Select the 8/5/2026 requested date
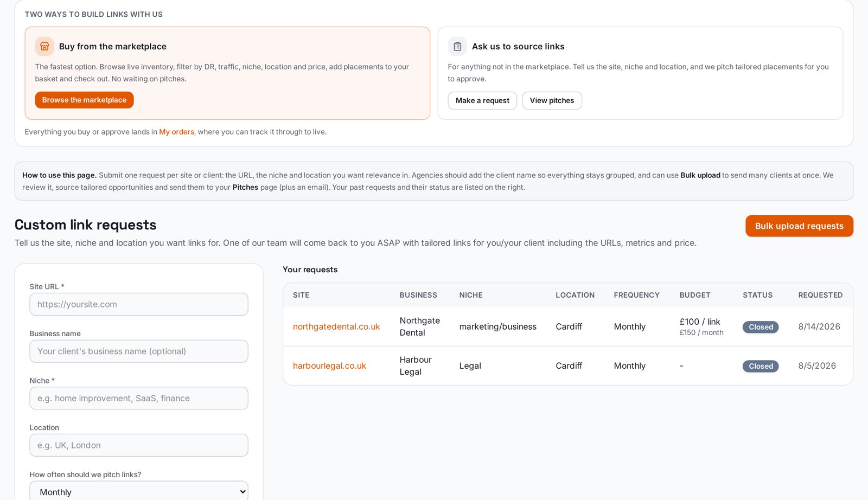Viewport: 868px width, 500px height. point(817,366)
